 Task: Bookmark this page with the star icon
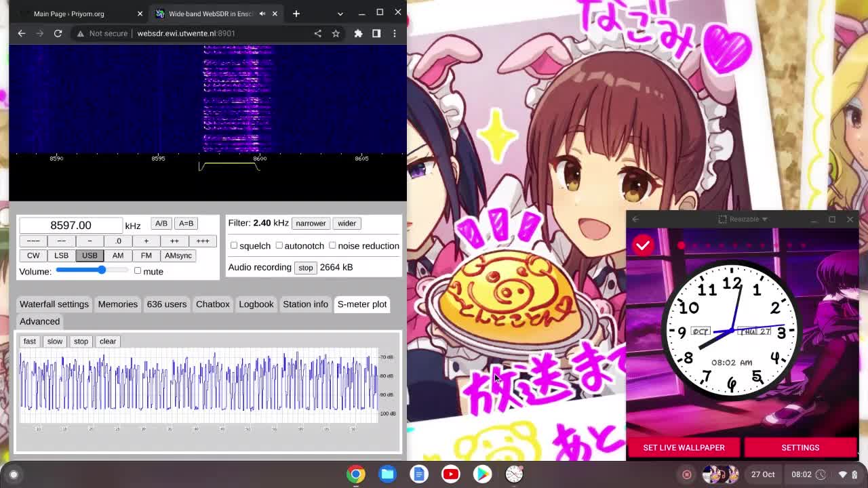pyautogui.click(x=336, y=33)
